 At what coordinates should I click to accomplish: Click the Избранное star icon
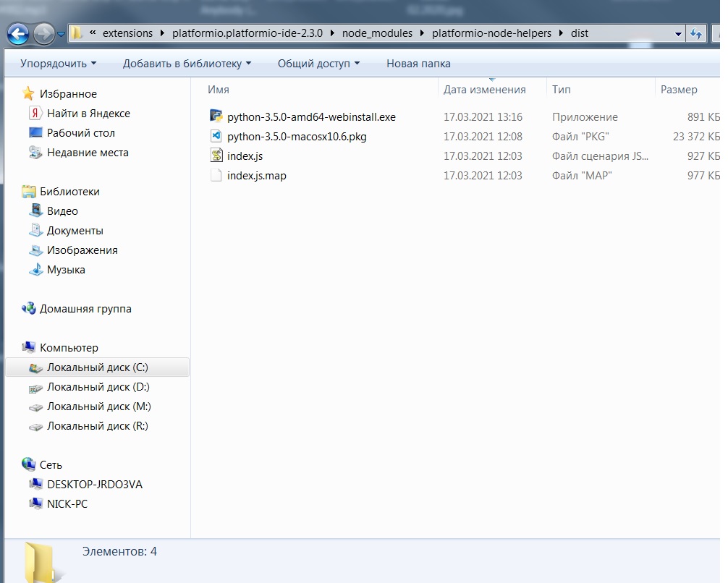click(x=28, y=93)
